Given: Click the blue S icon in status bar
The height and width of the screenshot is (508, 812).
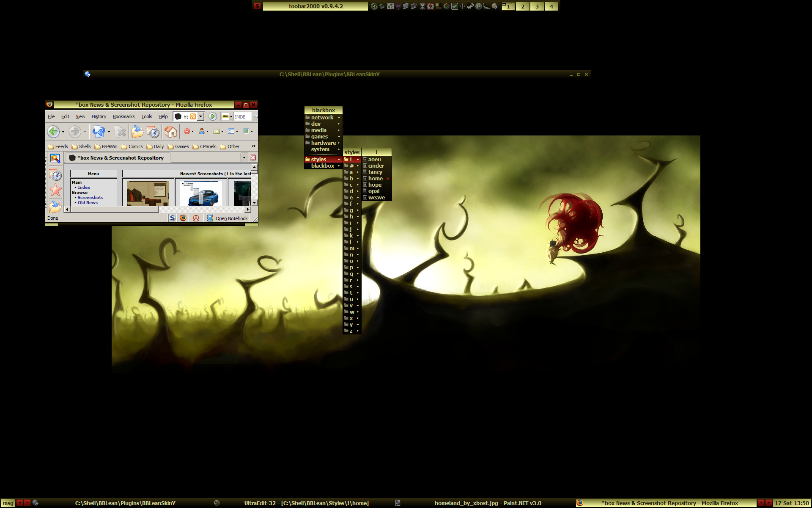Looking at the screenshot, I should (172, 218).
